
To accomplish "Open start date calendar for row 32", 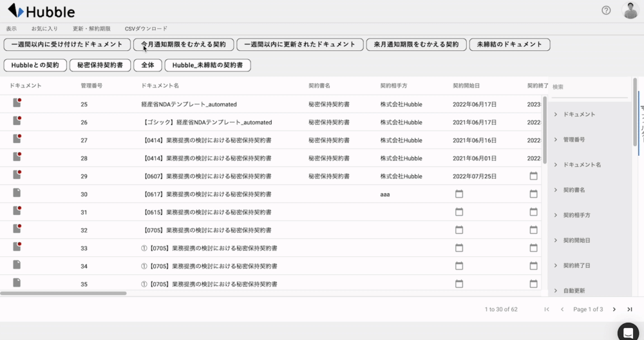I will coord(459,230).
